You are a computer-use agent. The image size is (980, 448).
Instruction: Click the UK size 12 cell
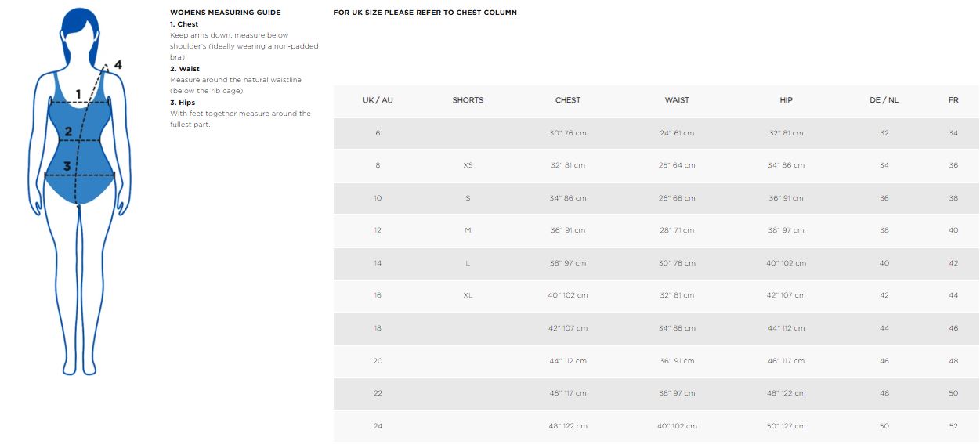378,230
